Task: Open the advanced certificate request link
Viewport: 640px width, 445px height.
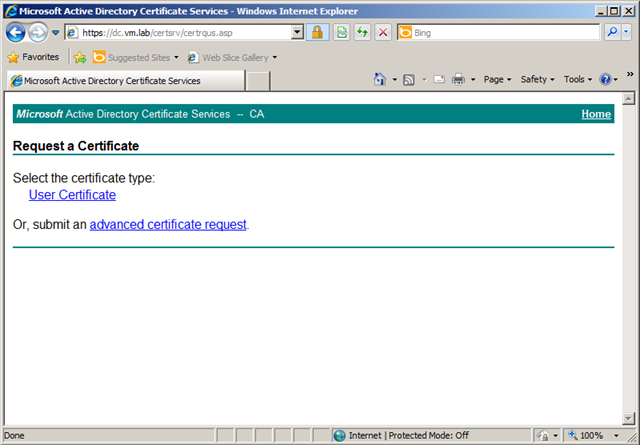Action: coord(168,225)
